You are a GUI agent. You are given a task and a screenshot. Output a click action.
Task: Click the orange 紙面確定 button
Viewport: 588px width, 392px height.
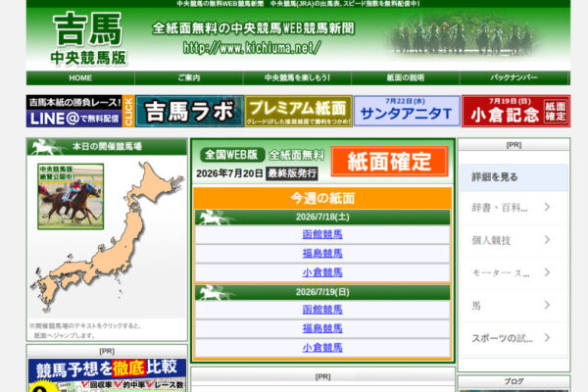pyautogui.click(x=390, y=162)
